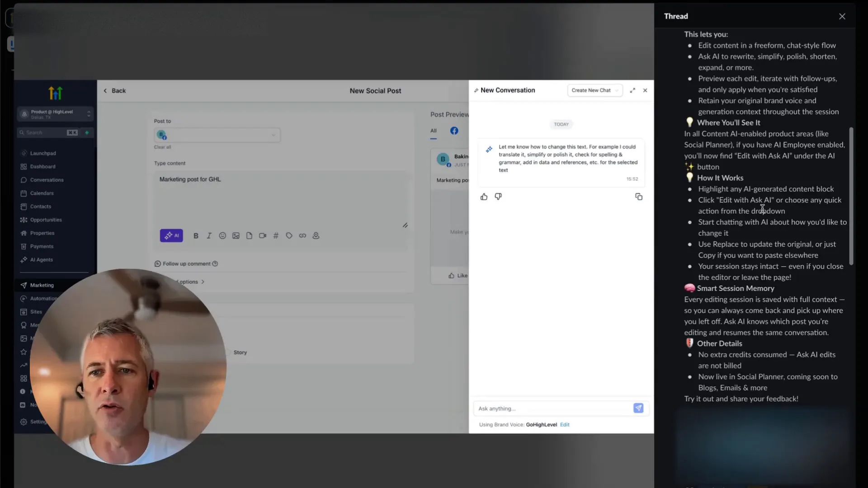
Task: Click the Edit link for Brand Voice
Action: [565, 425]
